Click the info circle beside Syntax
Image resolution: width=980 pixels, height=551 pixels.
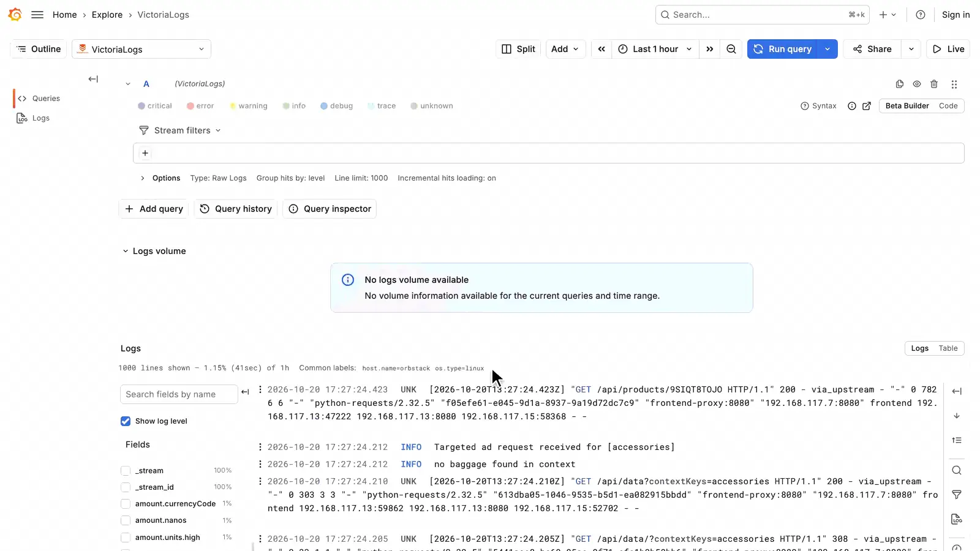852,106
